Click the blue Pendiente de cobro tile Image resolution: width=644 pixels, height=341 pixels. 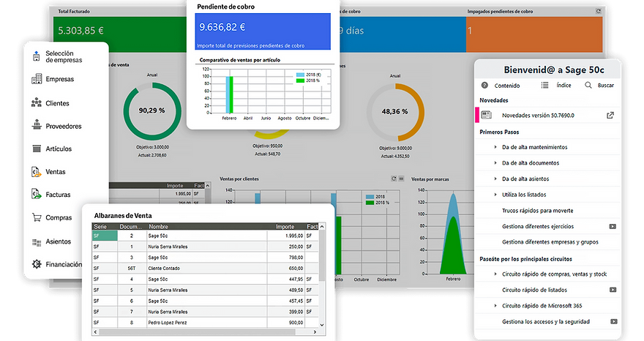coord(263,31)
